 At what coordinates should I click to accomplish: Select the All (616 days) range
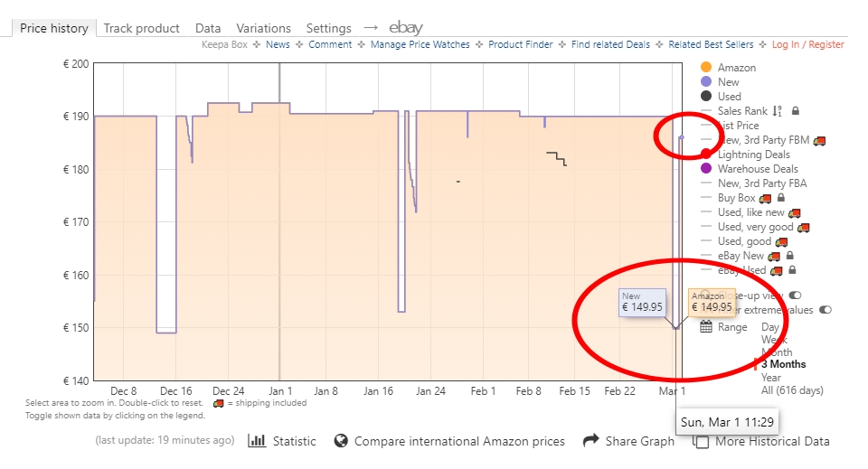(x=792, y=389)
